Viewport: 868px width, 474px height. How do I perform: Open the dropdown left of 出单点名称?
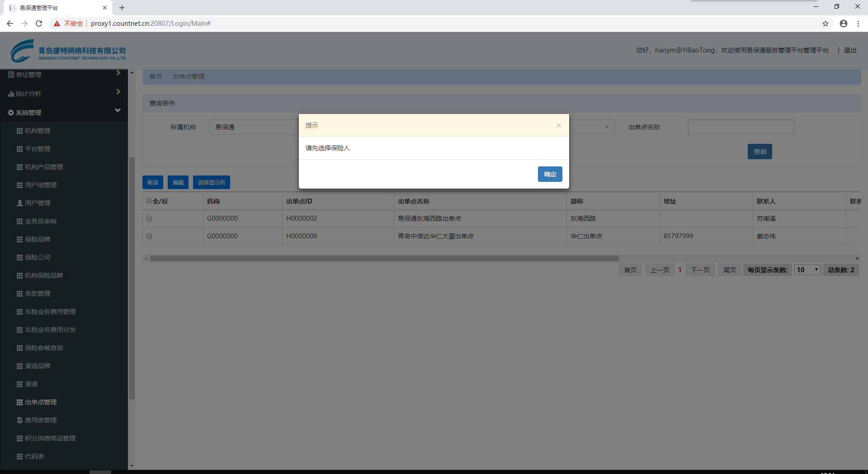[x=592, y=127]
